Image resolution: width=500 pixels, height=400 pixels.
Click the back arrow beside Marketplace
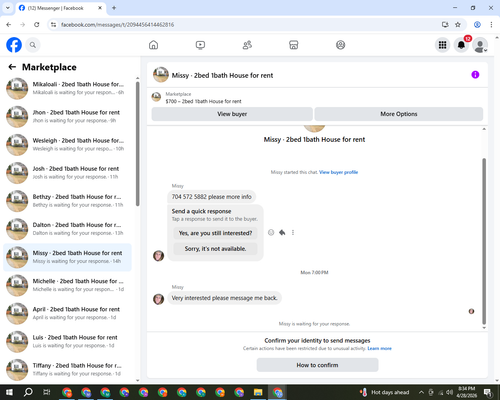point(12,67)
